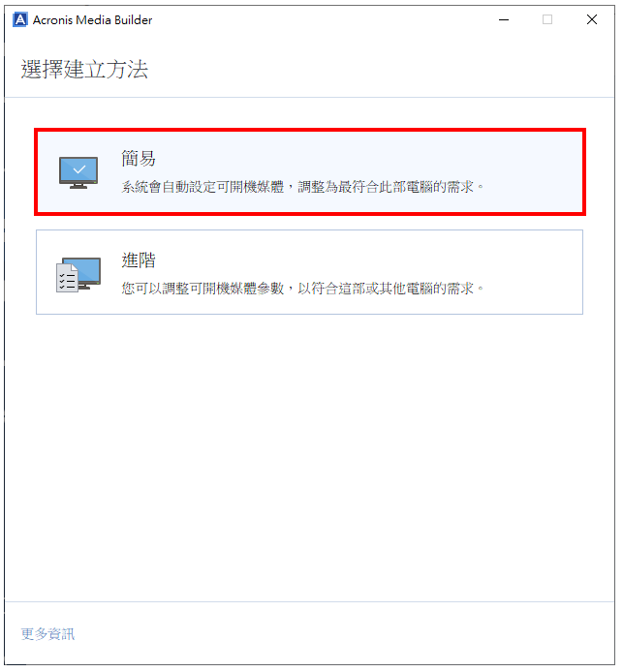Click the Acronis logo icon in title bar

(19, 19)
